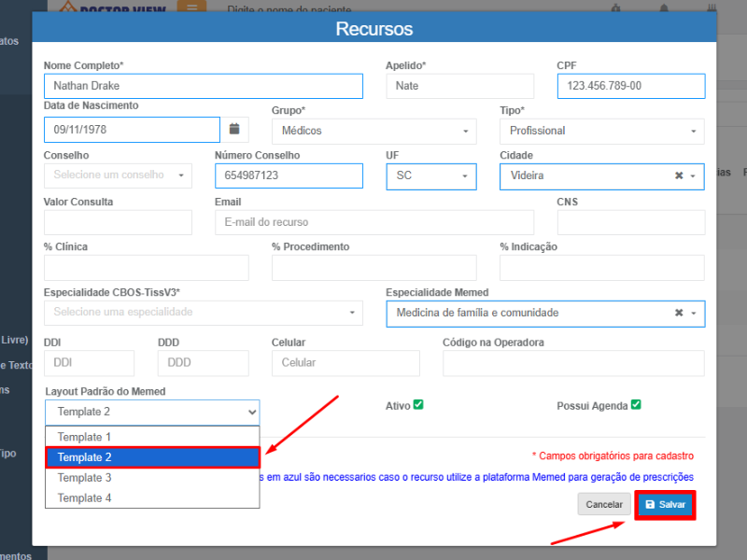The width and height of the screenshot is (747, 560).
Task: Expand the UF state dropdown
Action: [430, 176]
